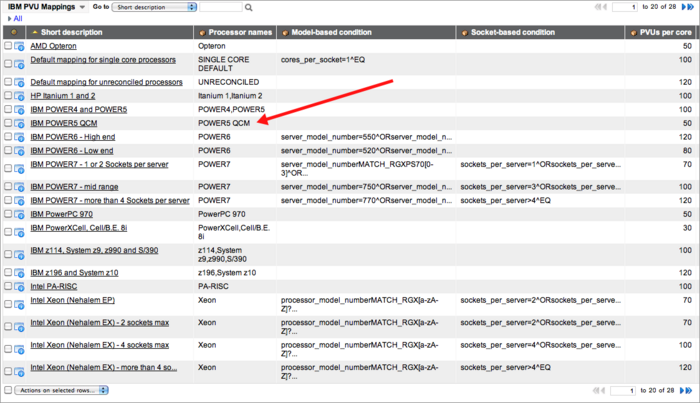Viewport: 700px width, 403px height.
Task: Open preview icon for IBM POWER7 - mid range
Action: pos(19,187)
